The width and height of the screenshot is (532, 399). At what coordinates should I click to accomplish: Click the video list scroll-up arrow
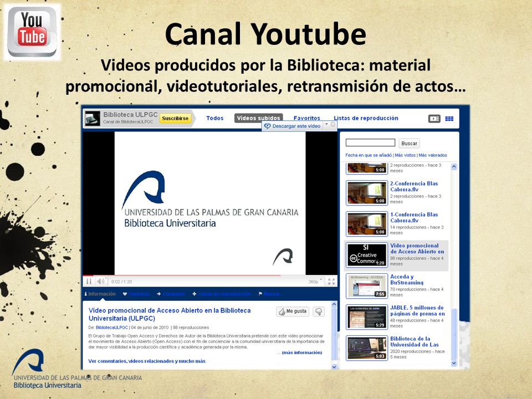pyautogui.click(x=454, y=167)
